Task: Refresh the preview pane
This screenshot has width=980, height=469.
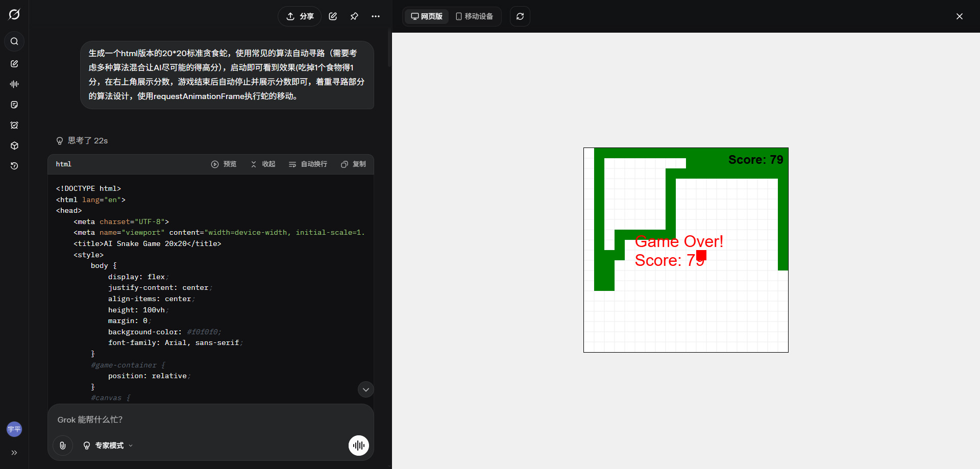Action: 520,16
